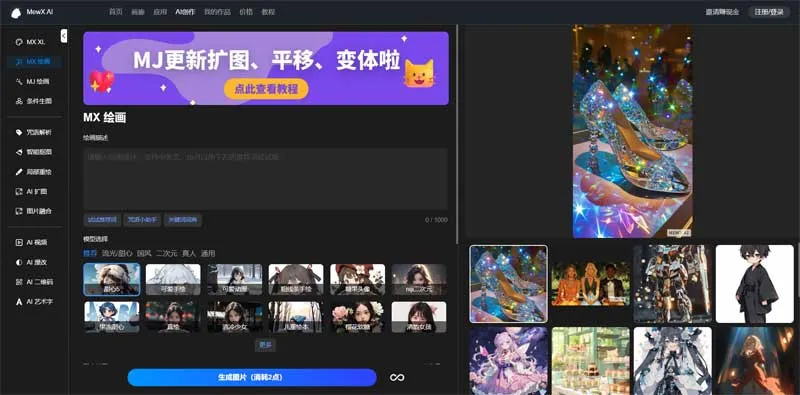The height and width of the screenshot is (395, 800).
Task: Choose the blue-haired chibi model card
Action: coord(112,317)
